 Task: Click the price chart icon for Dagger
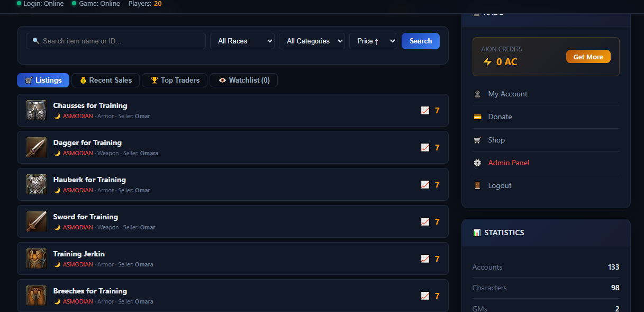(425, 148)
